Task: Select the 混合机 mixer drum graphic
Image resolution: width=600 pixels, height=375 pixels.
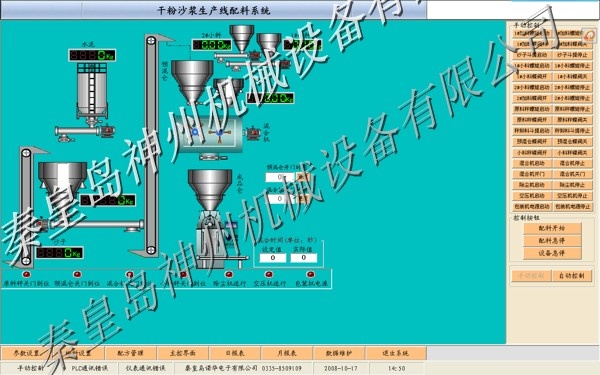Action: click(x=210, y=134)
